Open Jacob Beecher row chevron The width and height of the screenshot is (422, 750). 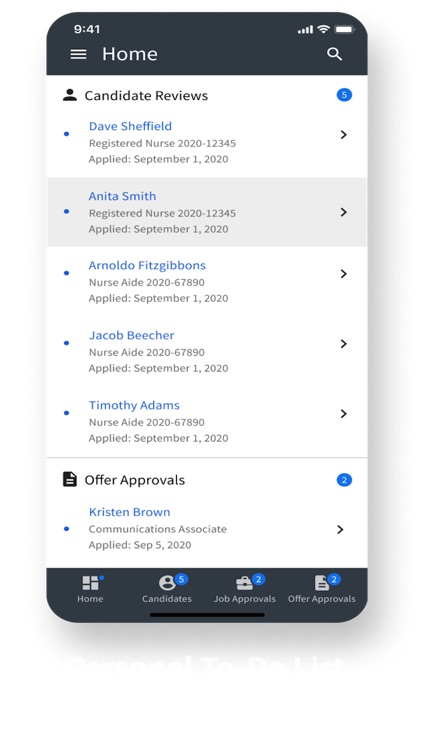pos(344,343)
